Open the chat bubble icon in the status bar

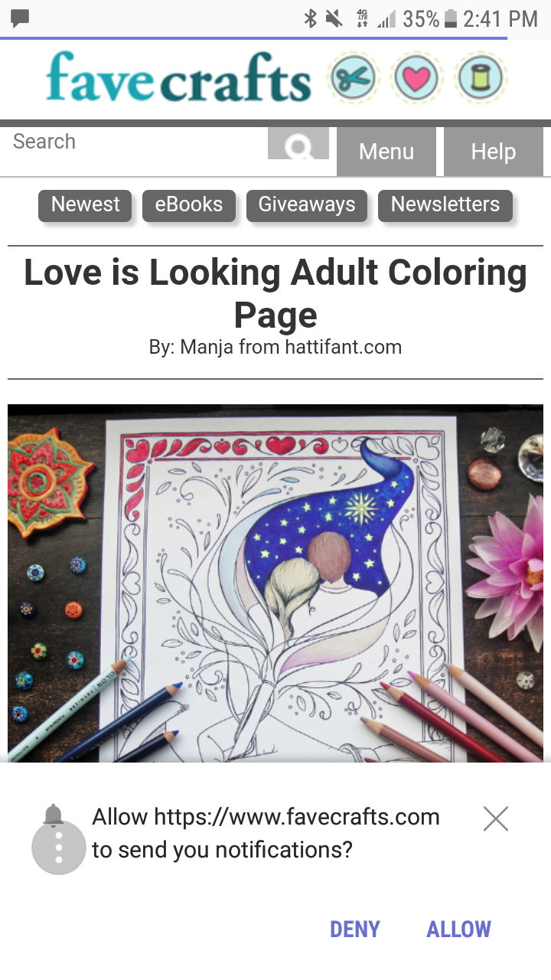pos(21,18)
